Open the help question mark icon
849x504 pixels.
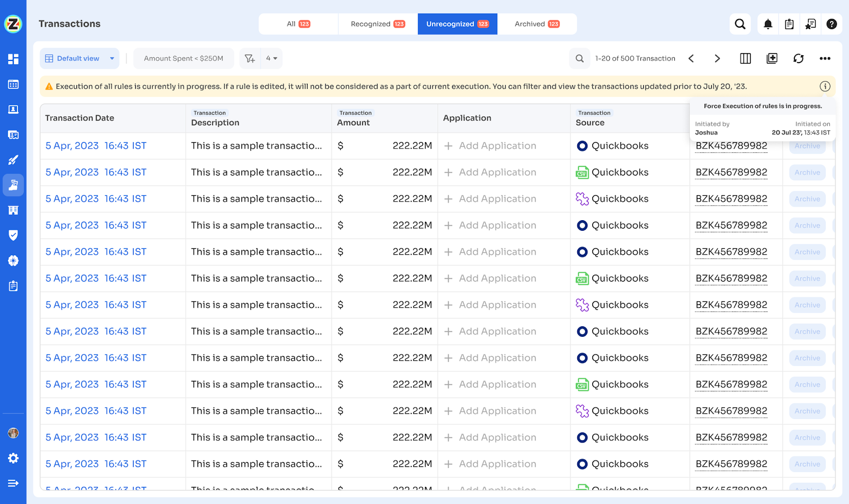(831, 24)
